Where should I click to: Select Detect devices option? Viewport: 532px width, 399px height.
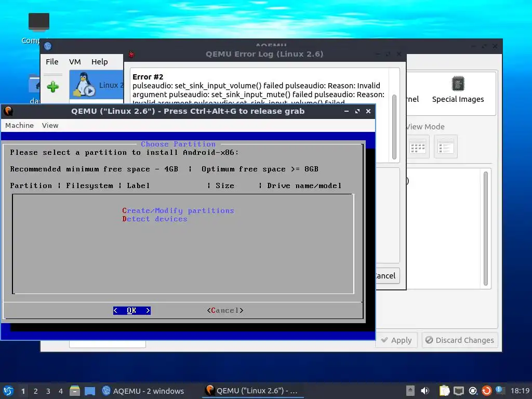pyautogui.click(x=155, y=219)
